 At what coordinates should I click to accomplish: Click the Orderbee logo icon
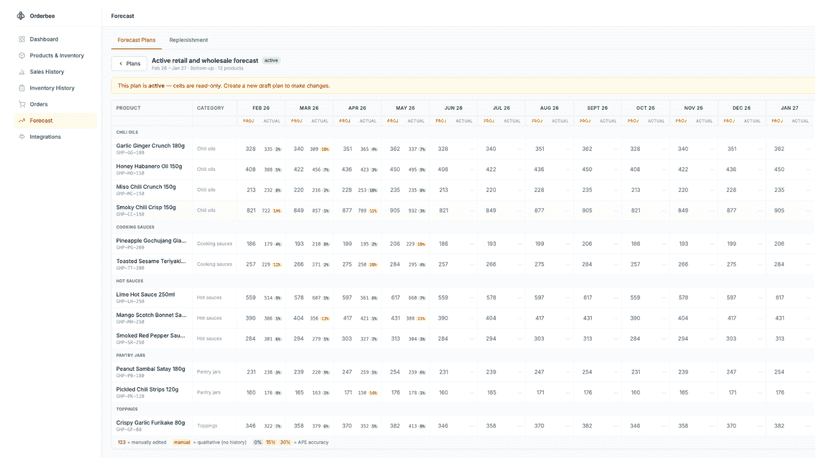(21, 16)
